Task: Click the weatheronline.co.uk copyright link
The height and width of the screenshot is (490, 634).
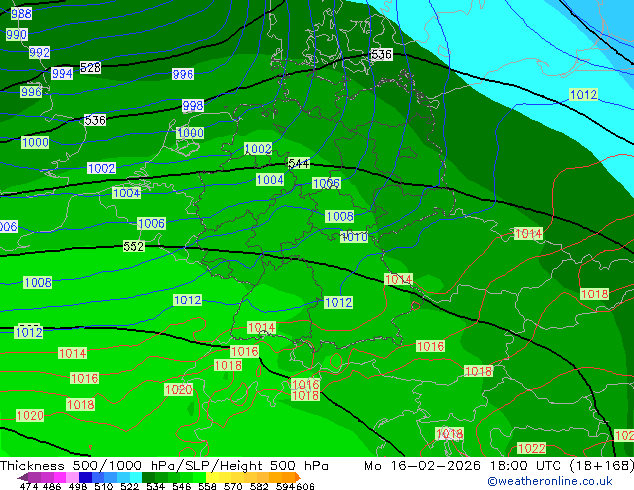Action: 550,481
